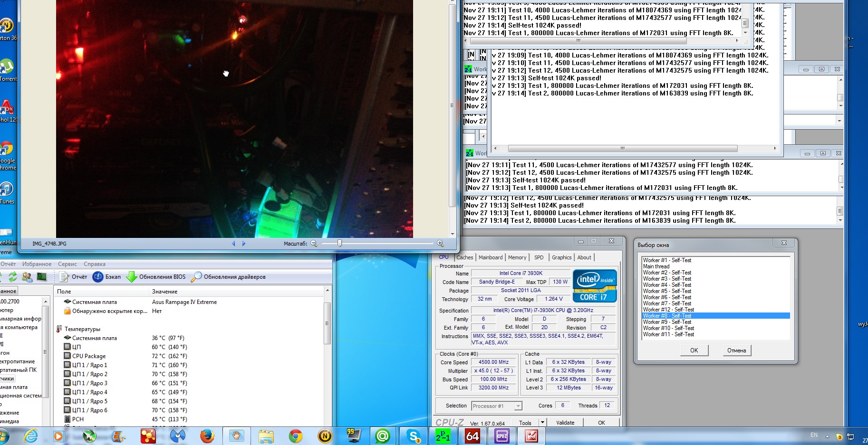Open Обновления BIOS green arrow icon

tap(132, 277)
